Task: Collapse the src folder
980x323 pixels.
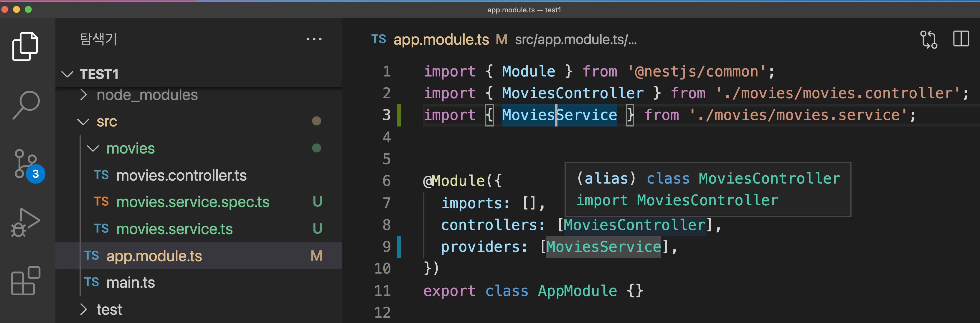Action: tap(107, 121)
